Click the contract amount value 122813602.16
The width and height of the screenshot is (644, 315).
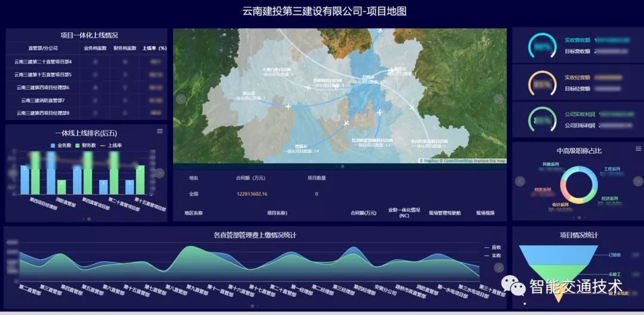(252, 194)
